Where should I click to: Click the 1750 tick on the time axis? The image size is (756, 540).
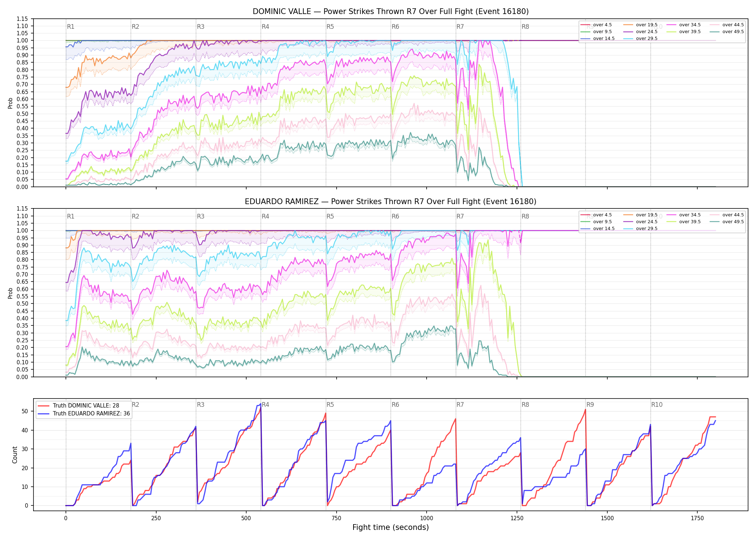click(x=697, y=518)
